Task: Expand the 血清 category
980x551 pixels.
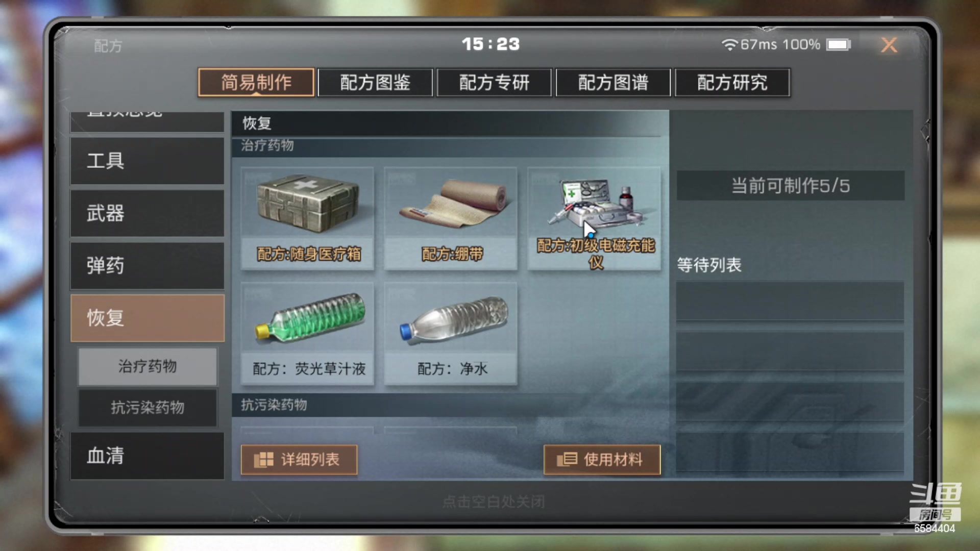Action: click(147, 456)
